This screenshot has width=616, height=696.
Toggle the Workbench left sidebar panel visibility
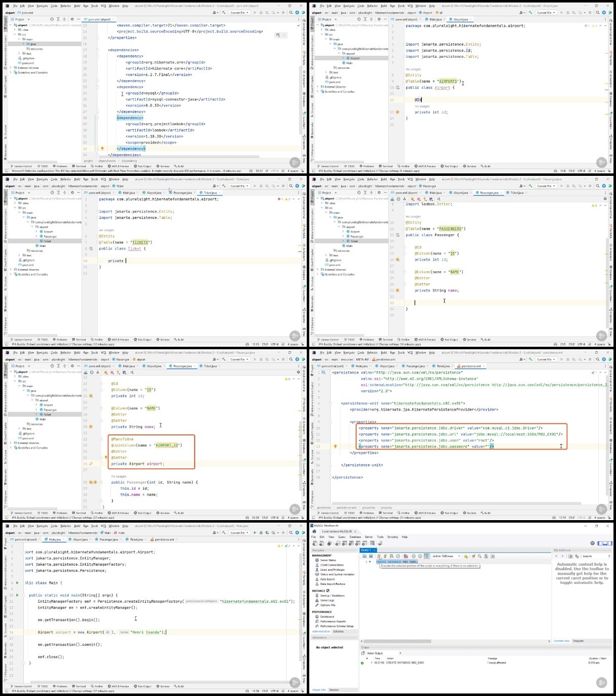tap(601, 543)
